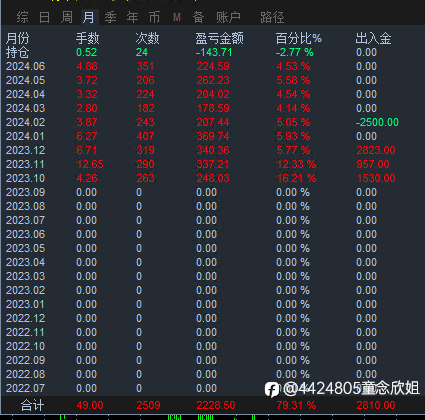Select the 2022.07 month row

point(25,388)
